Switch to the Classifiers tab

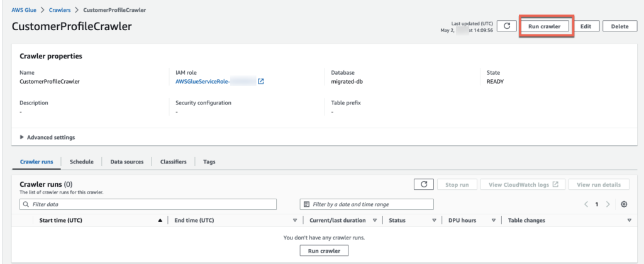[x=174, y=162]
